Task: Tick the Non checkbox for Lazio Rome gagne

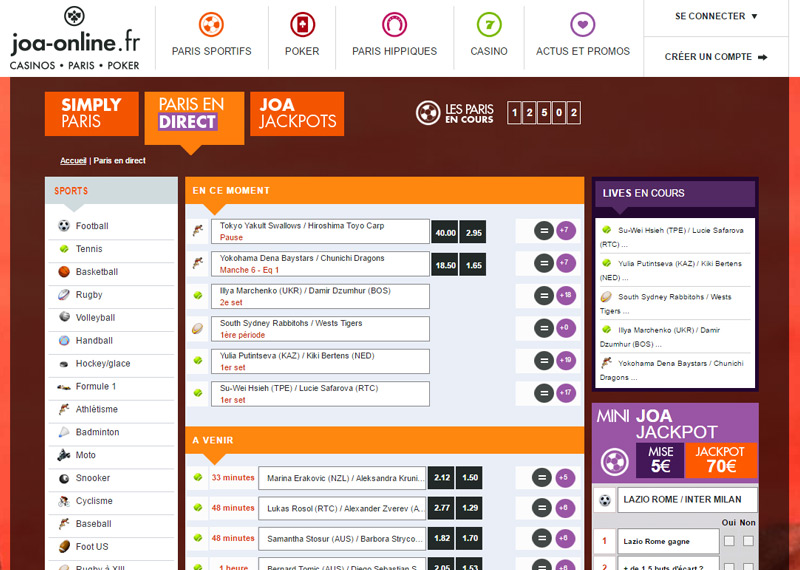Action: 747,540
